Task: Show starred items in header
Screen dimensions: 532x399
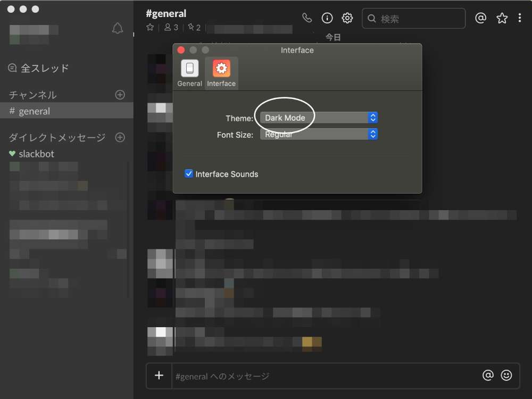Action: [502, 18]
